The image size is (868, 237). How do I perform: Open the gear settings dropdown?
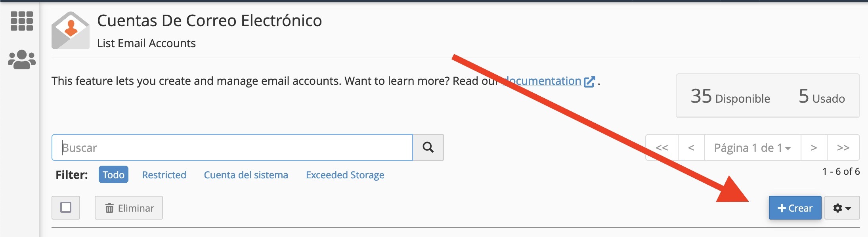coord(842,208)
